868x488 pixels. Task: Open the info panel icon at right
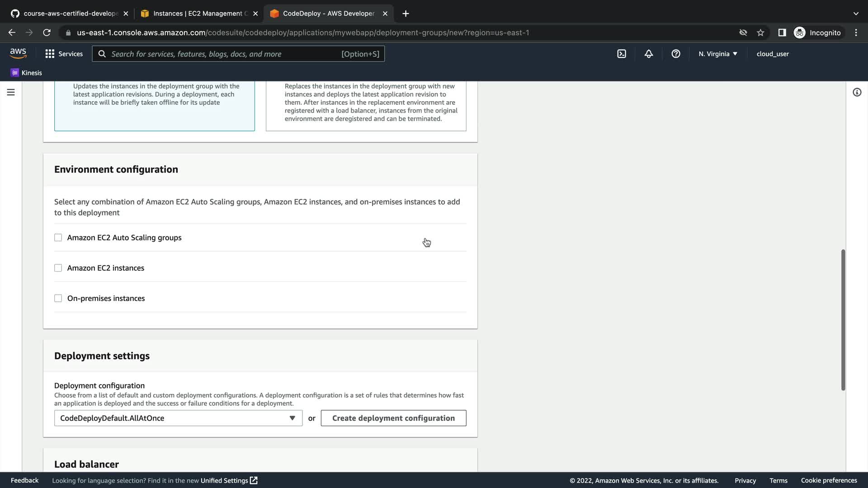(857, 92)
